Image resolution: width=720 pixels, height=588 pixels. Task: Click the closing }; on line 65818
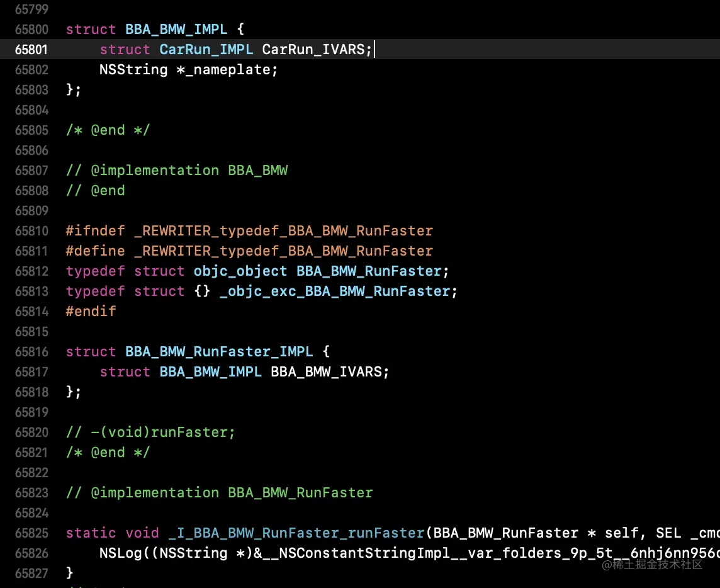point(74,392)
